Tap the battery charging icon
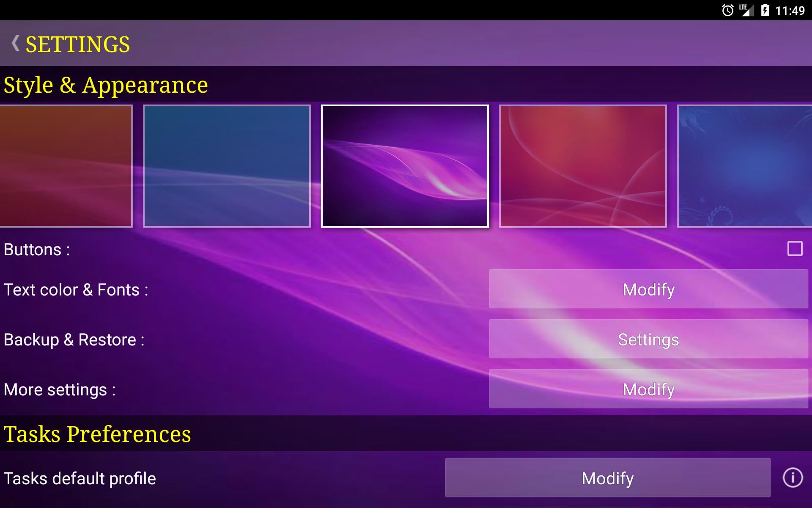 (x=765, y=10)
